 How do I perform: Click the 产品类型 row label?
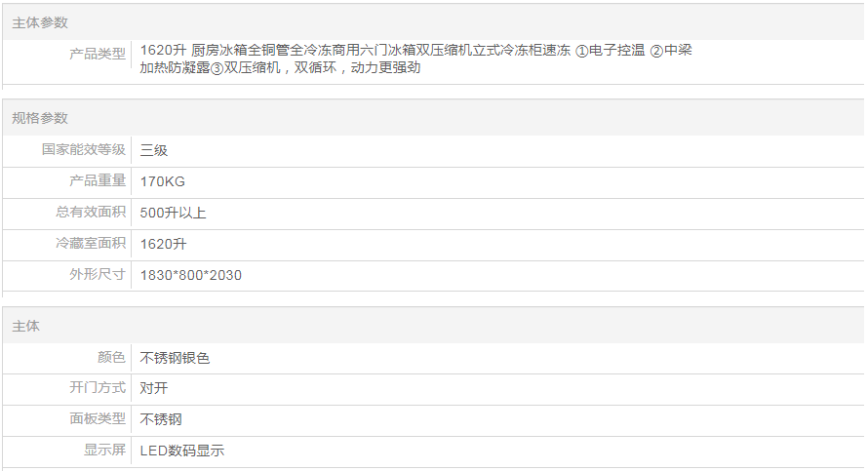coord(98,54)
